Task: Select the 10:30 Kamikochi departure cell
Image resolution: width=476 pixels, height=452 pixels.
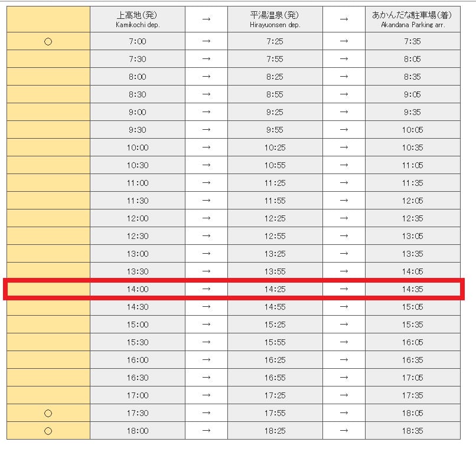Action: tap(138, 165)
